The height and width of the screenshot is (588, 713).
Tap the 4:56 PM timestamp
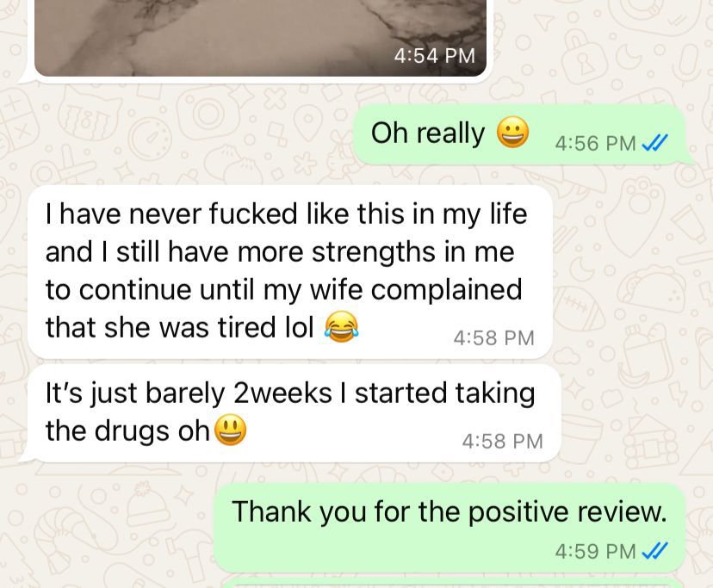click(x=595, y=143)
